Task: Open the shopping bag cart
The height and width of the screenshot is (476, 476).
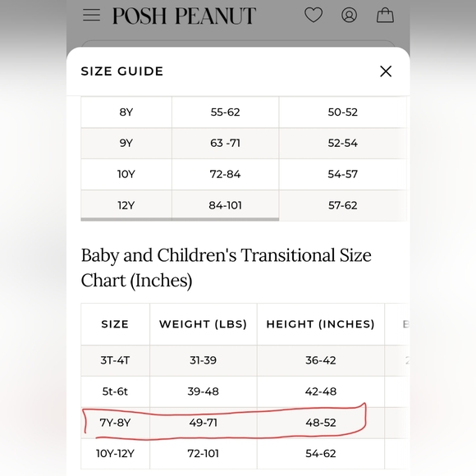Action: [x=385, y=15]
